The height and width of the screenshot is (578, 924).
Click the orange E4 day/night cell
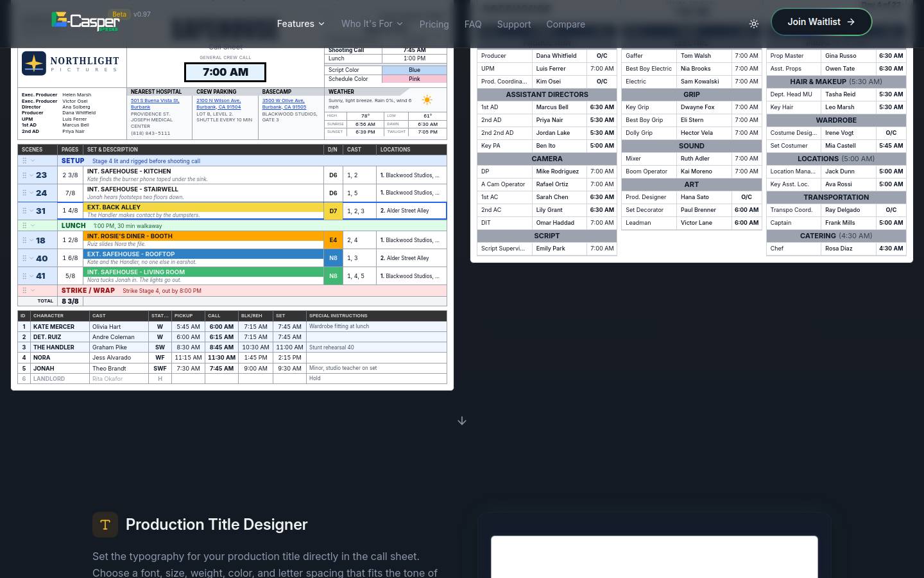tap(333, 240)
